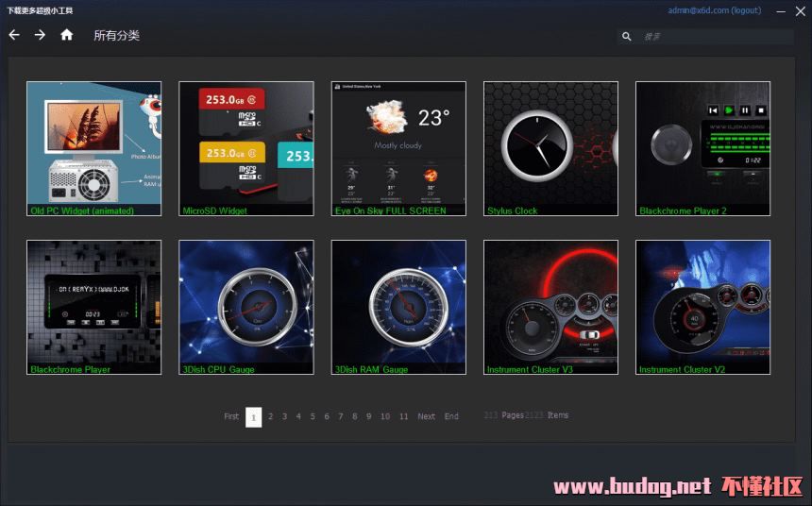
Task: Select page 1 in pagination
Action: click(253, 417)
